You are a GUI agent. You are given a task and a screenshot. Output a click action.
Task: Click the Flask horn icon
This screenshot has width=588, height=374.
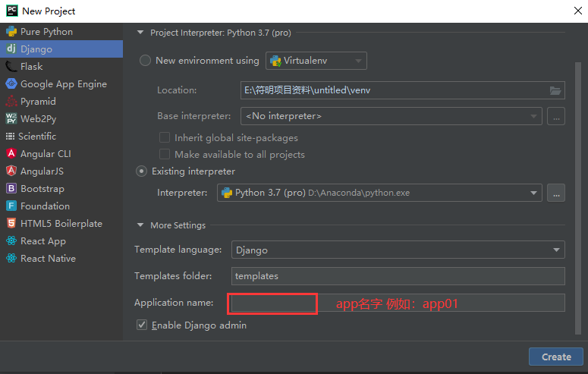[11, 67]
